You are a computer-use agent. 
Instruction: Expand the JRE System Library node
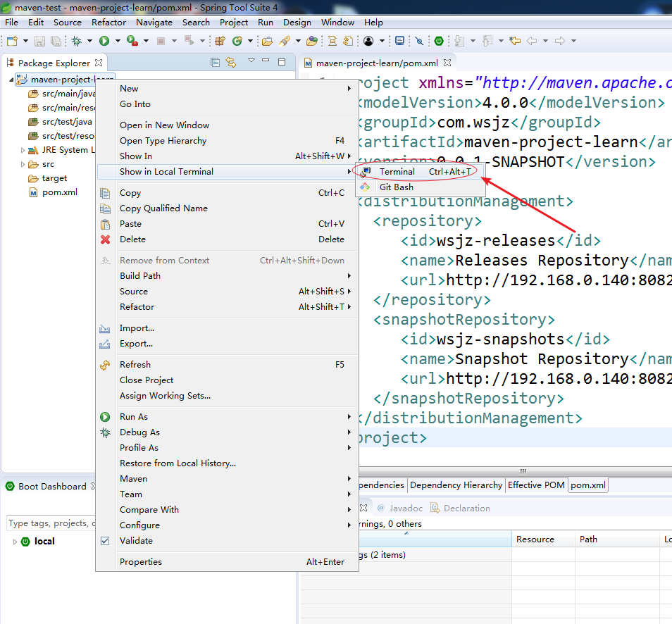pos(23,150)
